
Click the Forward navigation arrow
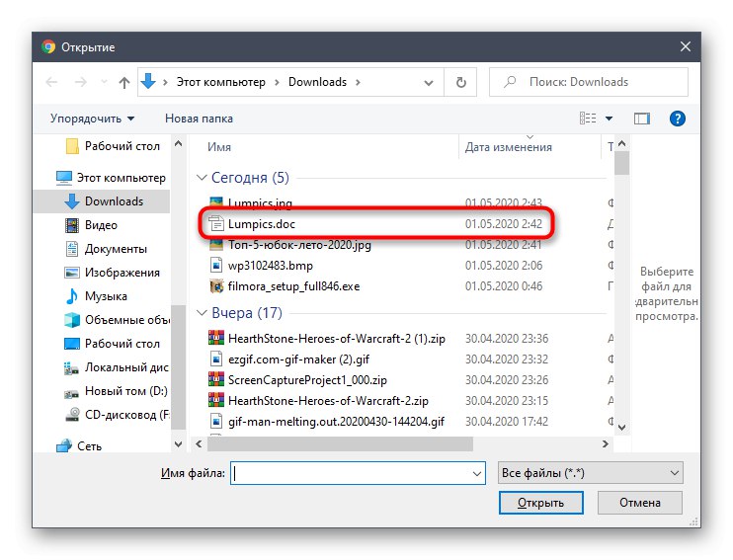80,82
